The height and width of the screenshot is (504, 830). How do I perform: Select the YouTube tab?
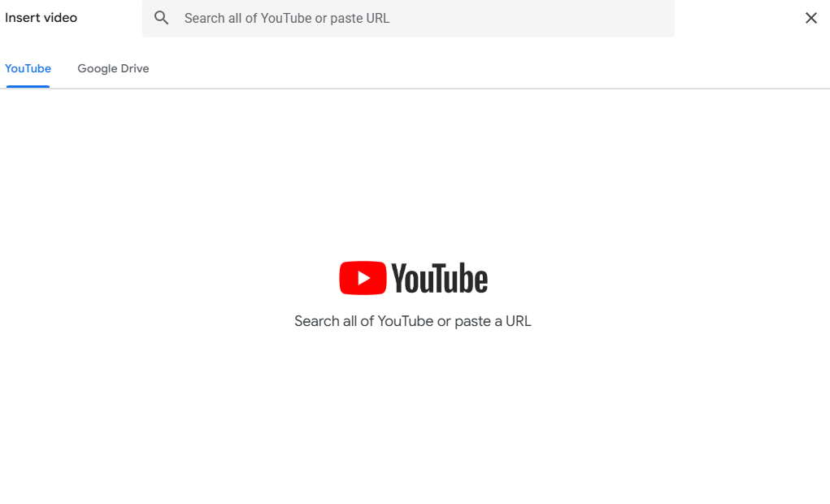coord(28,68)
